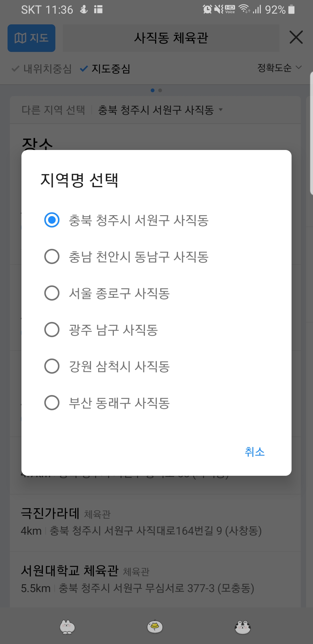Tap the yellow chick character icon
Screen dimensions: 313x644
point(155,626)
